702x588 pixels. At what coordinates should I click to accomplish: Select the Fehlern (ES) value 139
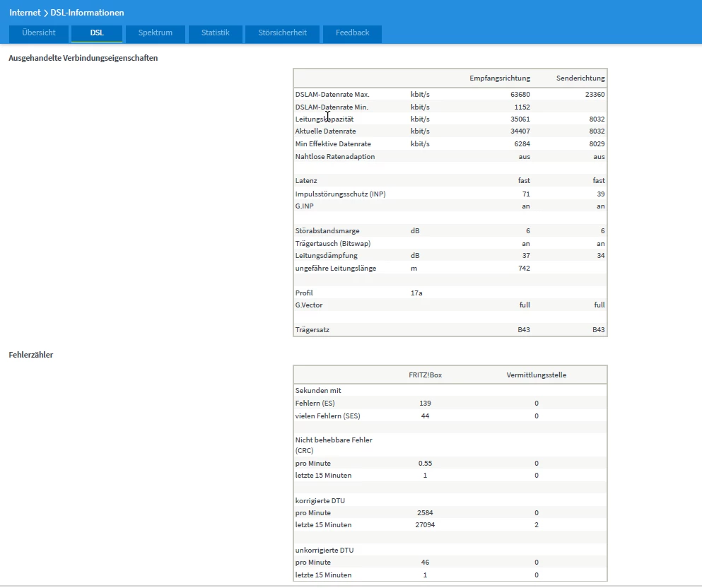[x=424, y=403]
